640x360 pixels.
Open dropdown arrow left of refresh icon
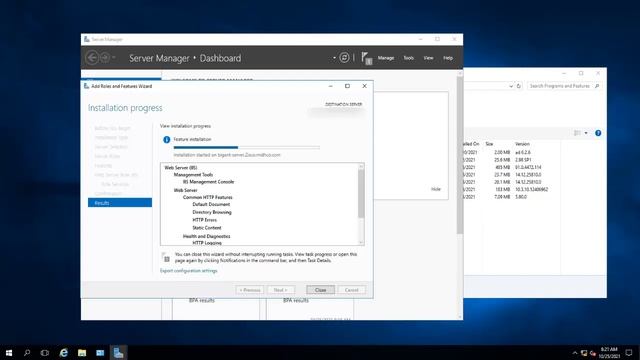click(334, 58)
